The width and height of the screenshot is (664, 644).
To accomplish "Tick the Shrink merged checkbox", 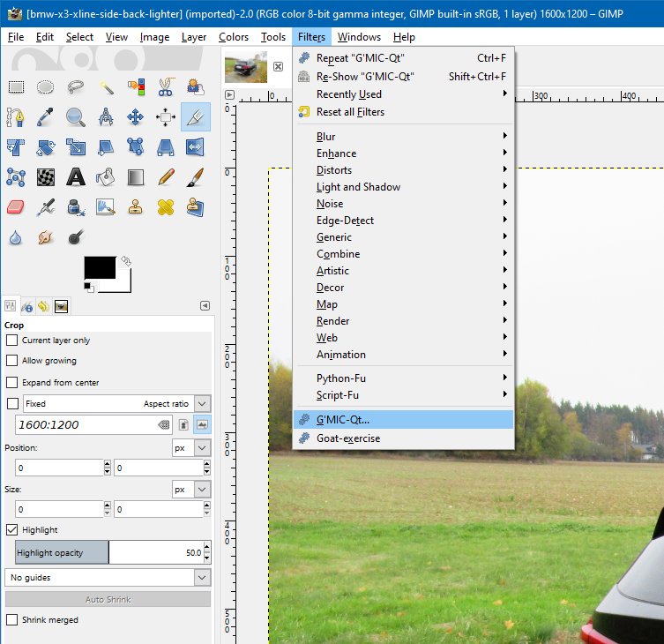I will point(12,620).
